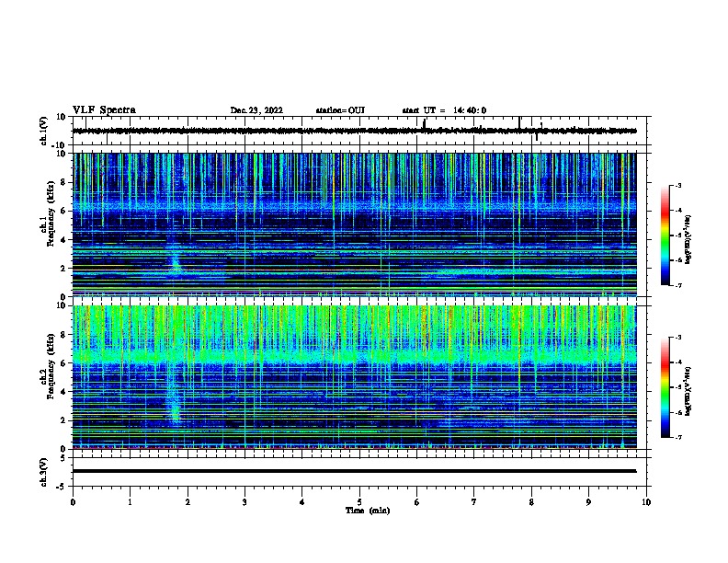Select the date text "Dec. 23, 2022"
This screenshot has width=728, height=563.
click(x=256, y=110)
